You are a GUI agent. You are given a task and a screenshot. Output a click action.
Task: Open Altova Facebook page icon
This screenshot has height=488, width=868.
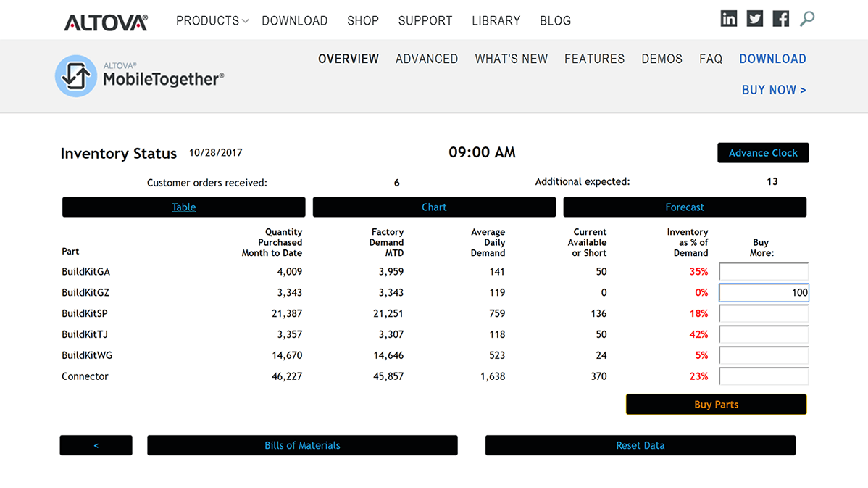click(x=780, y=19)
